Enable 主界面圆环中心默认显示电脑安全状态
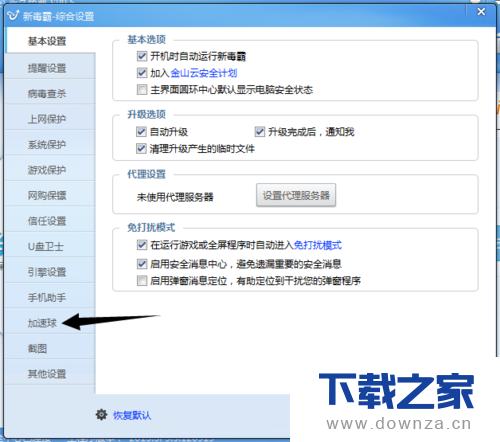The height and width of the screenshot is (442, 500). tap(142, 89)
